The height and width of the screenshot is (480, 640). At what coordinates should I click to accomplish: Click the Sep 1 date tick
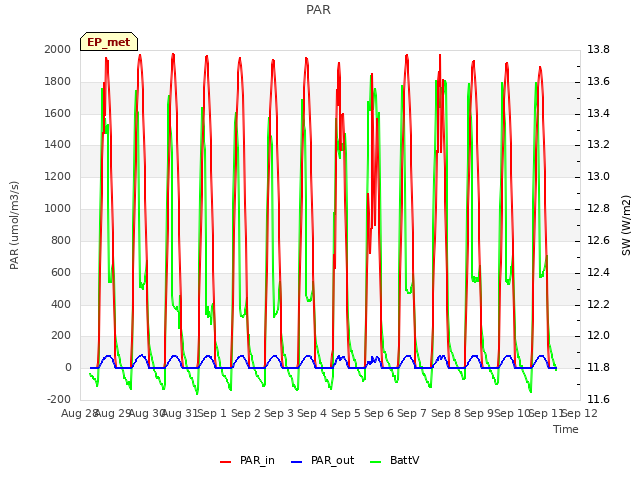pos(212,413)
